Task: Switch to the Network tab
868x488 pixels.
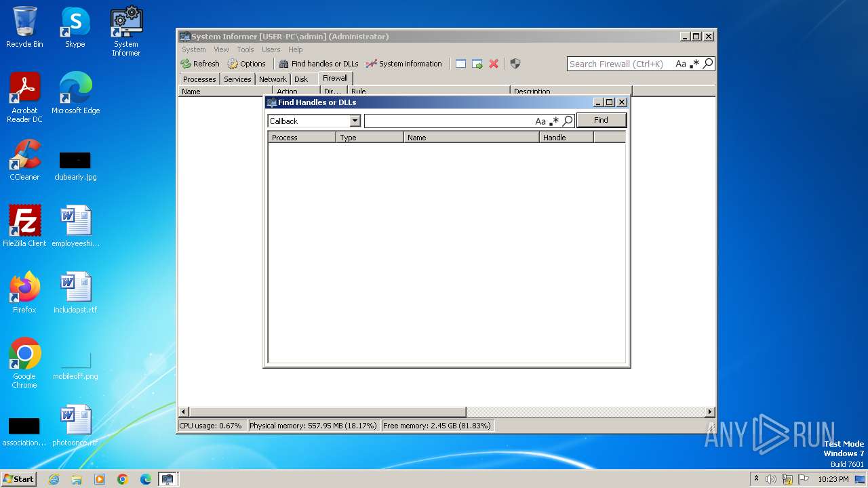Action: pos(273,79)
